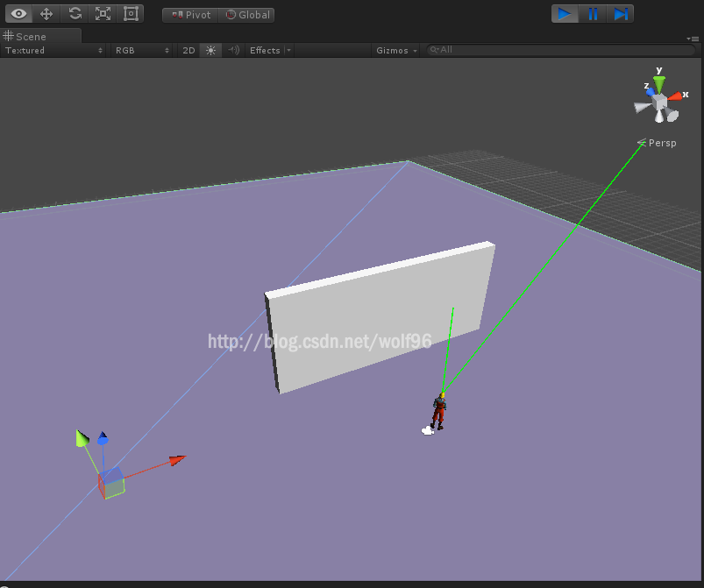Click the scene search field
The image size is (704, 588).
click(560, 50)
